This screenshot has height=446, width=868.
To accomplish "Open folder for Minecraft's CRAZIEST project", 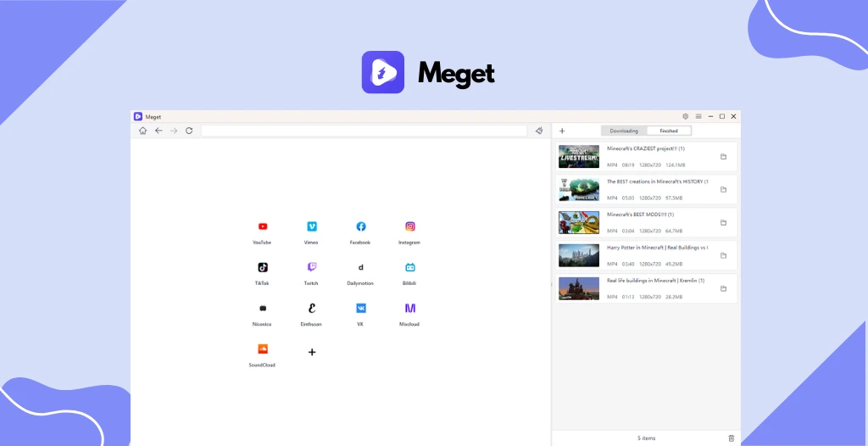I will point(723,157).
